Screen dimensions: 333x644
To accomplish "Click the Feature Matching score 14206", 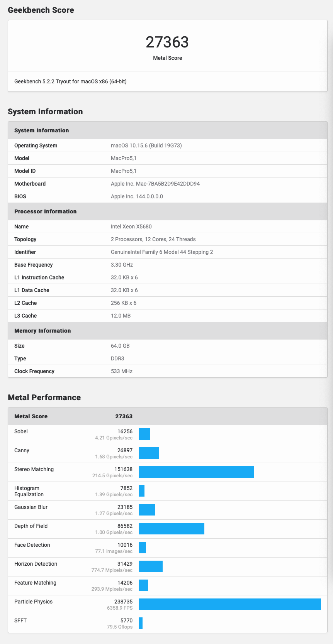I will coord(125,583).
